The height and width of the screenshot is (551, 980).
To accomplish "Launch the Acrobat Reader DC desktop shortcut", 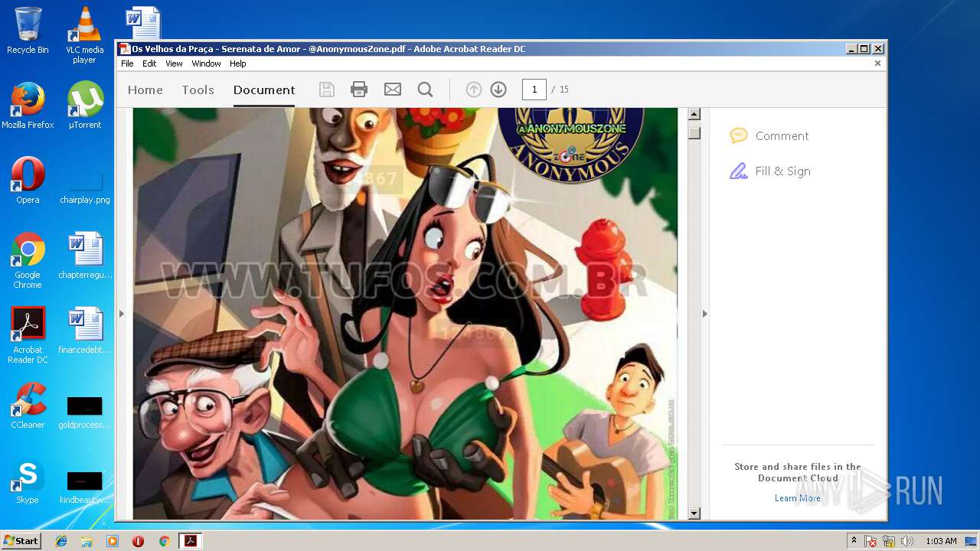I will tap(28, 335).
